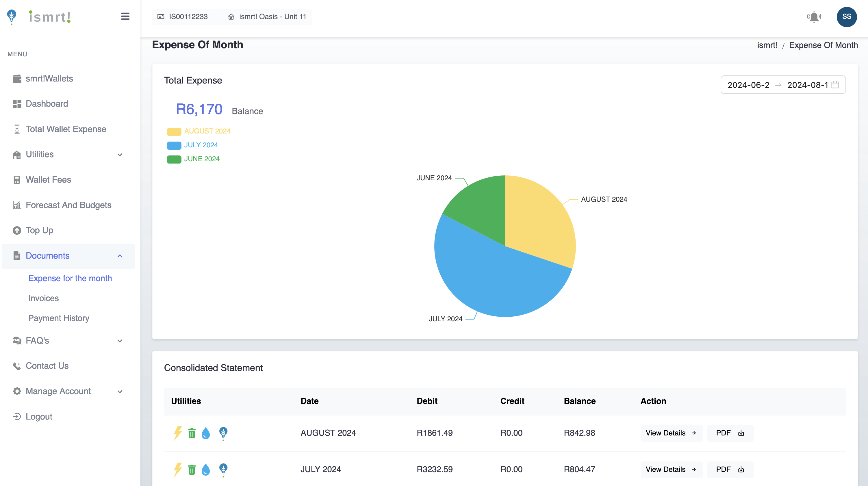Screen dimensions: 868x486
Task: Click the electricity bolt icon for August 2024
Action: 178,433
